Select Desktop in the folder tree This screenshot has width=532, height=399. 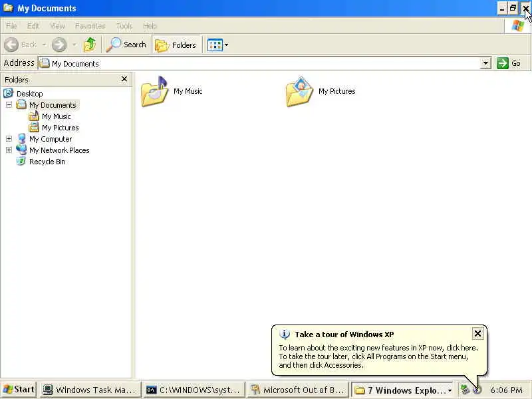(x=29, y=94)
